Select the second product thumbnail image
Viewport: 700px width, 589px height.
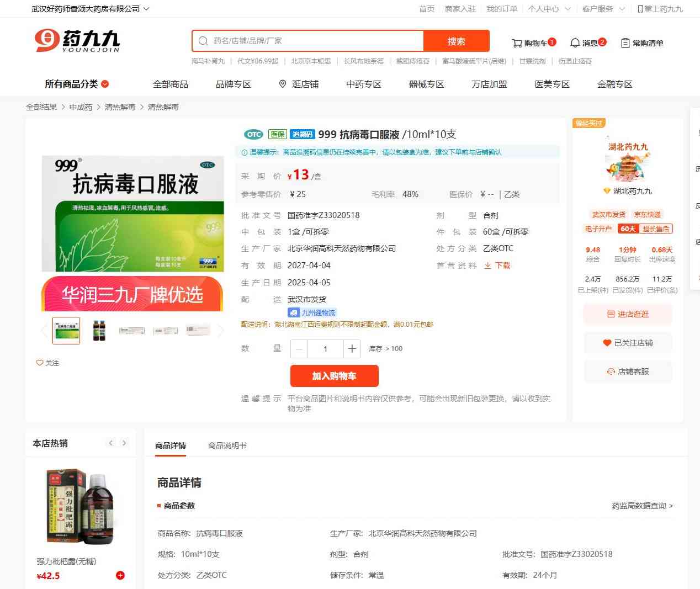coord(99,331)
